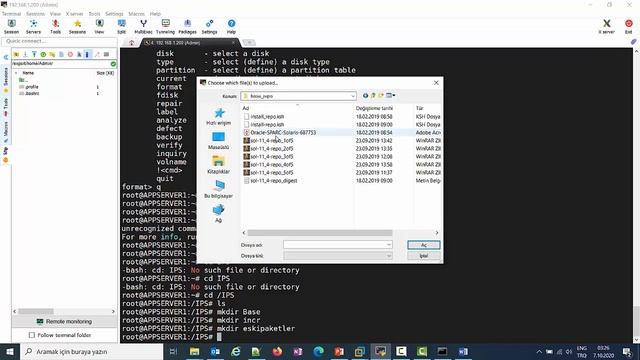
Task: Open the Terminal menu
Action: click(x=11, y=14)
